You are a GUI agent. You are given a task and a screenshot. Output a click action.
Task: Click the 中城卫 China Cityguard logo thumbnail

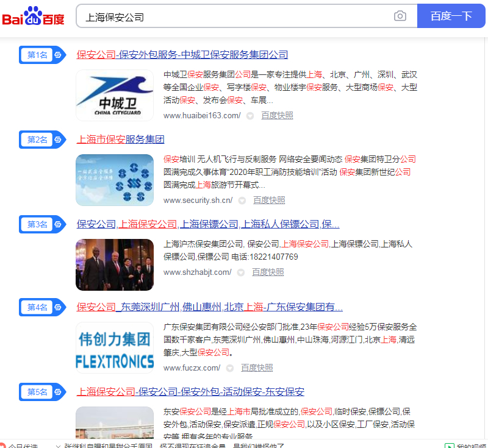tap(115, 95)
